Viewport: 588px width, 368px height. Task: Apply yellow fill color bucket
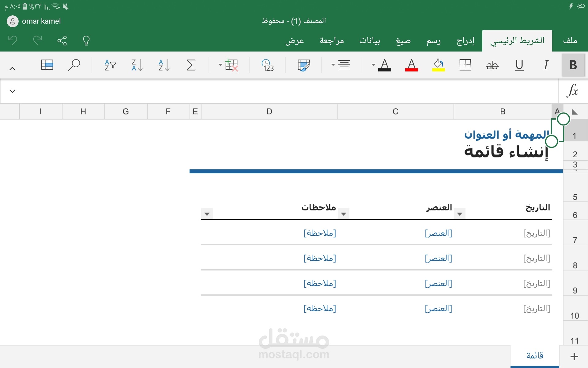(438, 65)
